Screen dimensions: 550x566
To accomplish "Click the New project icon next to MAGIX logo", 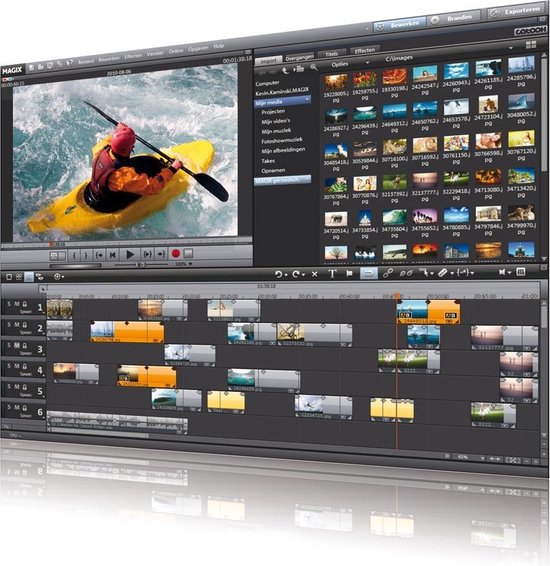I will tap(32, 67).
